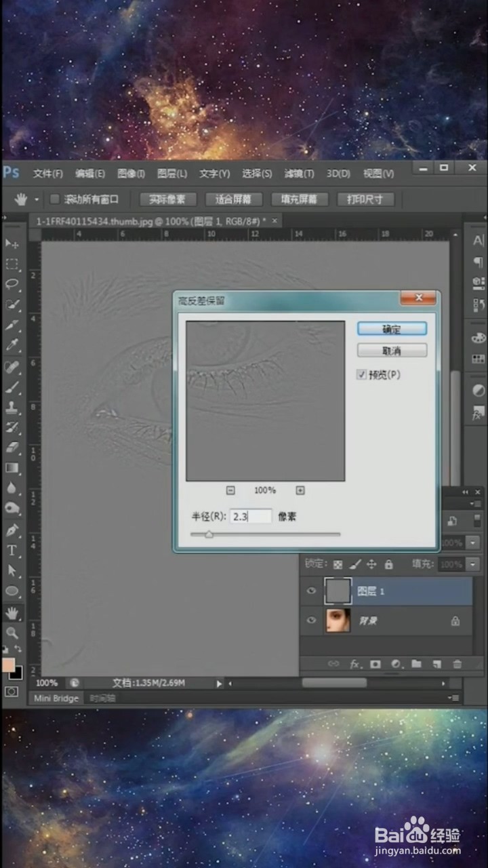The height and width of the screenshot is (868, 488).
Task: Click the 适合屏幕 button
Action: tap(233, 199)
